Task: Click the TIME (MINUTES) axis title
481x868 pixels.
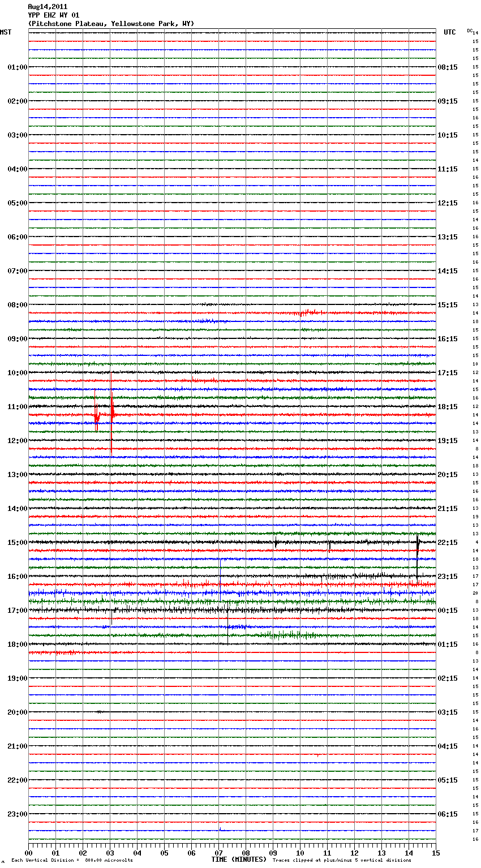Action: (x=239, y=860)
